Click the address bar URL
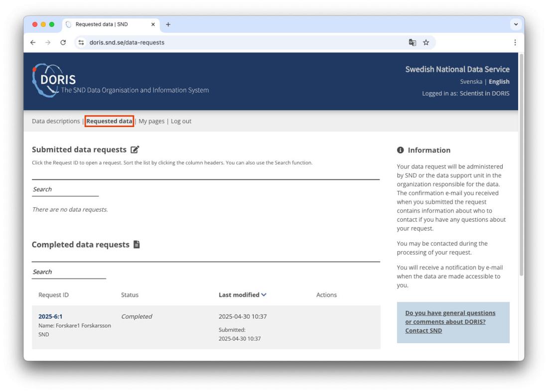 (x=127, y=42)
